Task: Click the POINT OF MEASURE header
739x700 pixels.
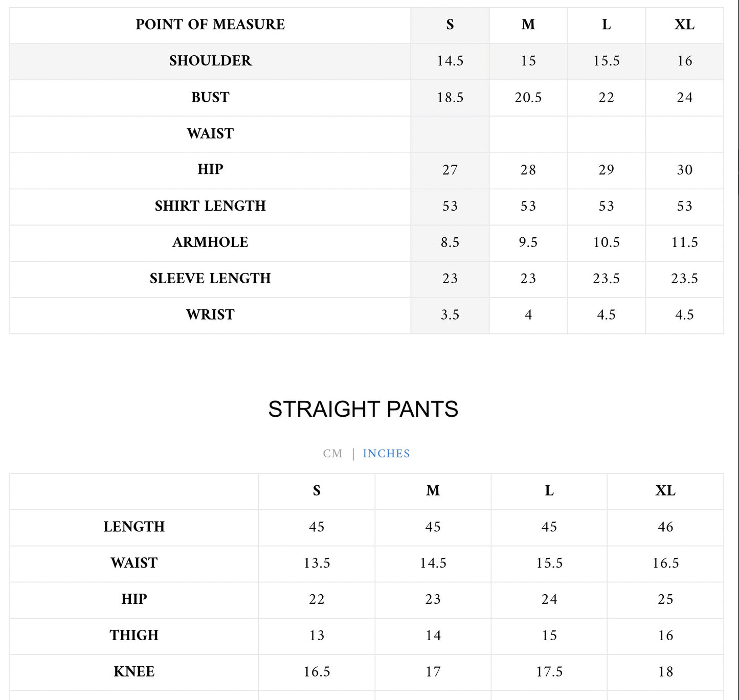Action: pyautogui.click(x=210, y=25)
